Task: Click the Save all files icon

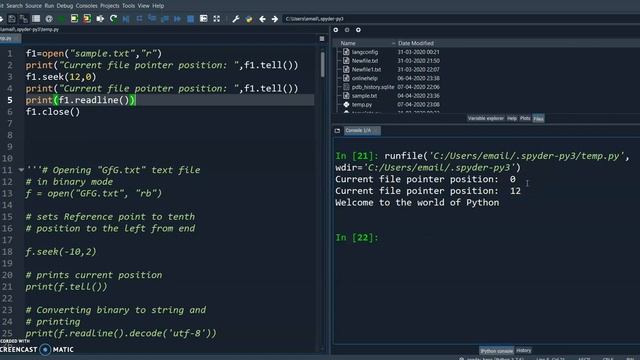Action: tap(24, 19)
